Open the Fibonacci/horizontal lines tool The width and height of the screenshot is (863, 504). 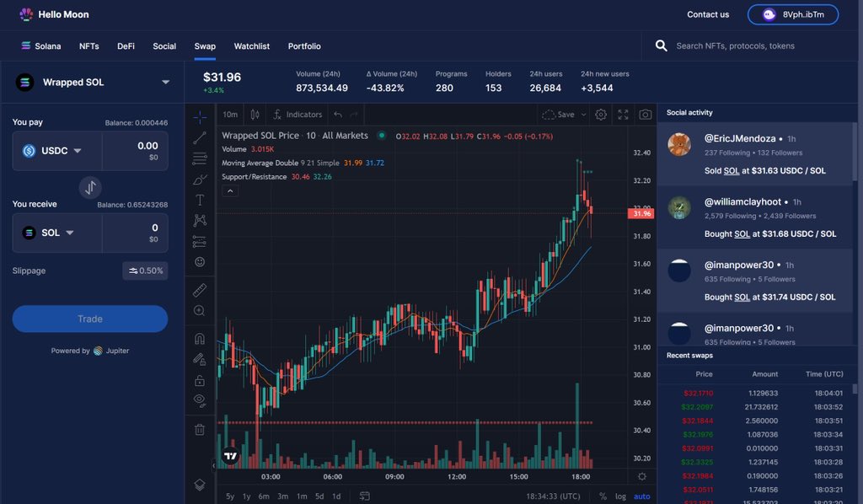pyautogui.click(x=200, y=158)
